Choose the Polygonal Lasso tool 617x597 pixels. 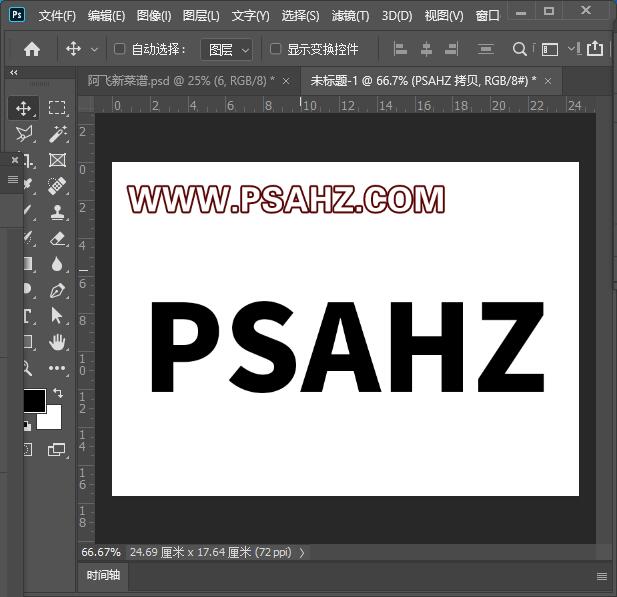coord(24,134)
